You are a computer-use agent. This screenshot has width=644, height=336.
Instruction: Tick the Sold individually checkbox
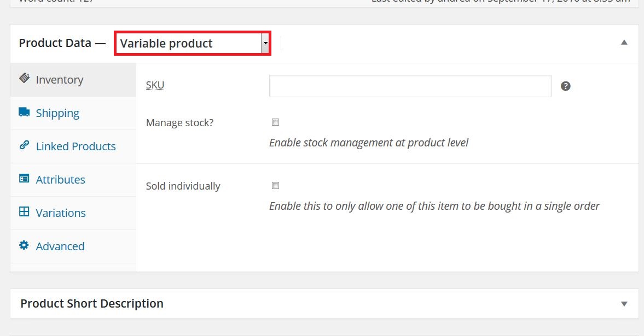pos(276,185)
